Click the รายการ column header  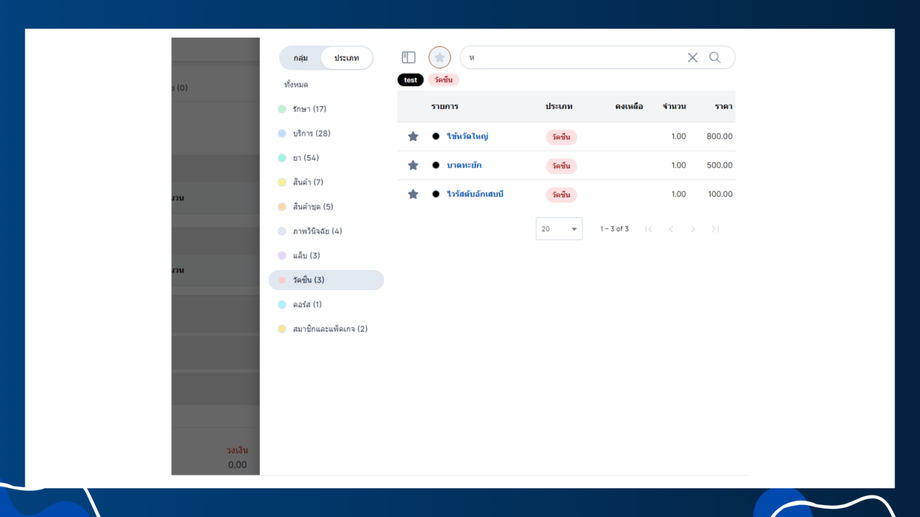click(445, 106)
